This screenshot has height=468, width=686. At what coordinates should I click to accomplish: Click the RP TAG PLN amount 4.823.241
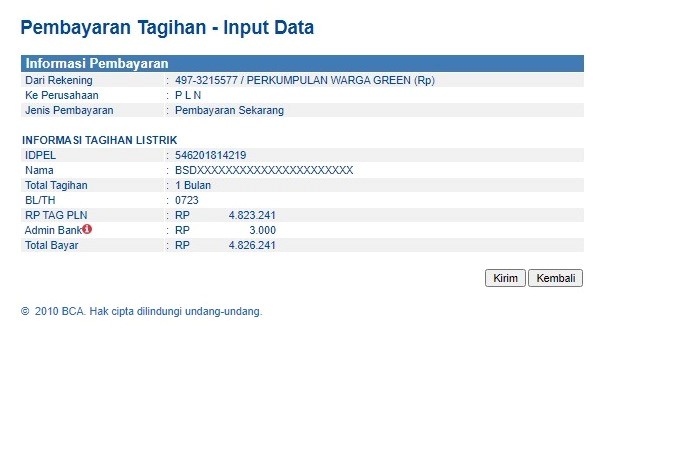coord(252,215)
